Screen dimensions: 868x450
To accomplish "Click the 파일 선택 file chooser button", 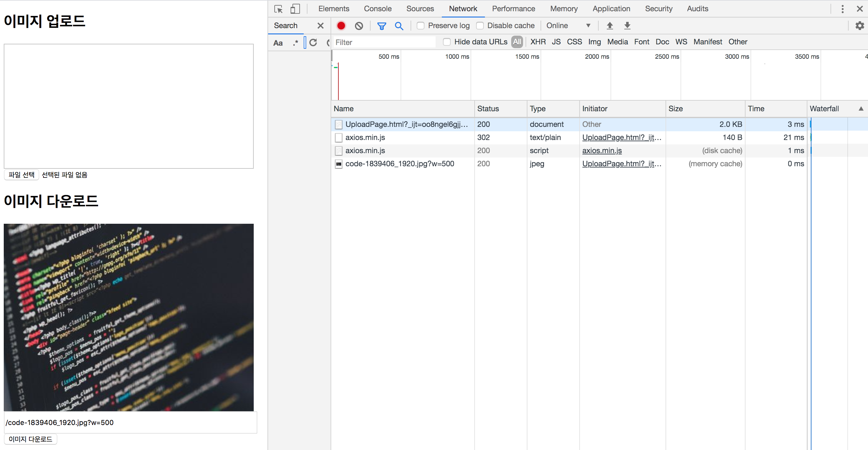I will click(22, 175).
